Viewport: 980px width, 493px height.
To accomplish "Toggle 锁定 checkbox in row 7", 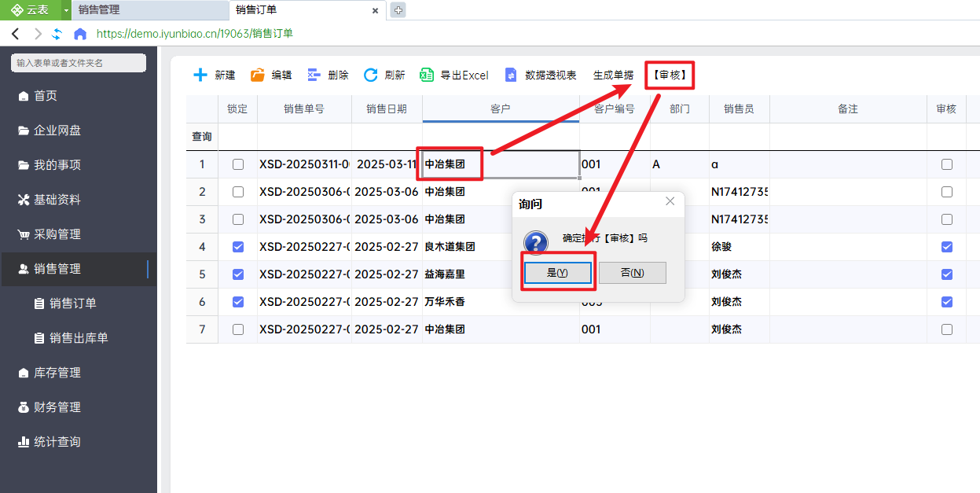I will (x=238, y=329).
